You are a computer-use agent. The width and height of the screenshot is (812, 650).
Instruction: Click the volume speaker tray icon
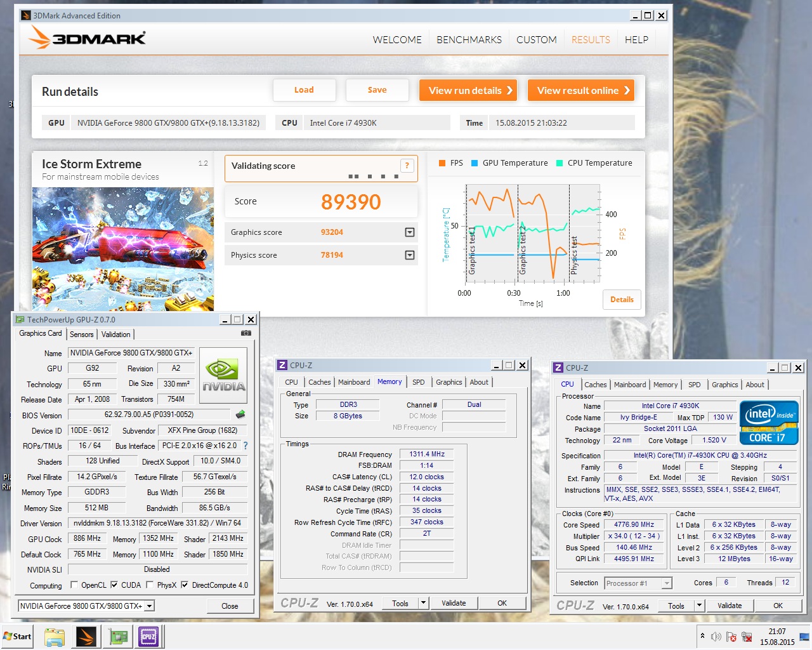point(716,637)
